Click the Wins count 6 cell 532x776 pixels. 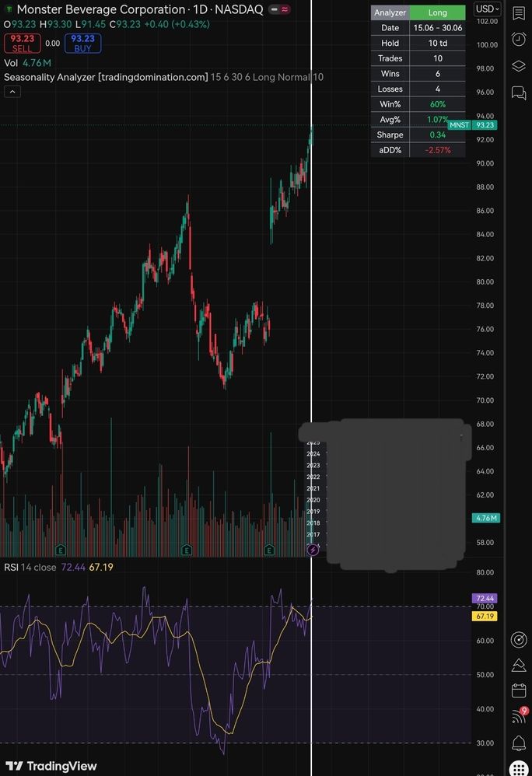437,73
